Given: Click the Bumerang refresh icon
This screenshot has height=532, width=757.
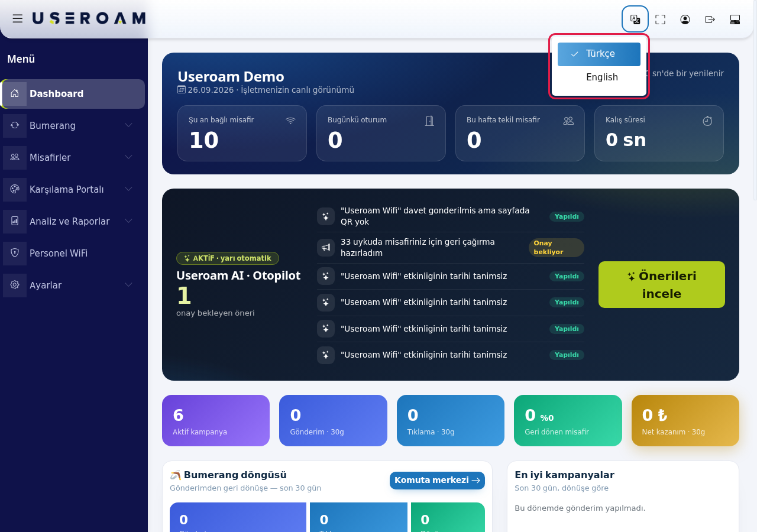Looking at the screenshot, I should point(15,125).
